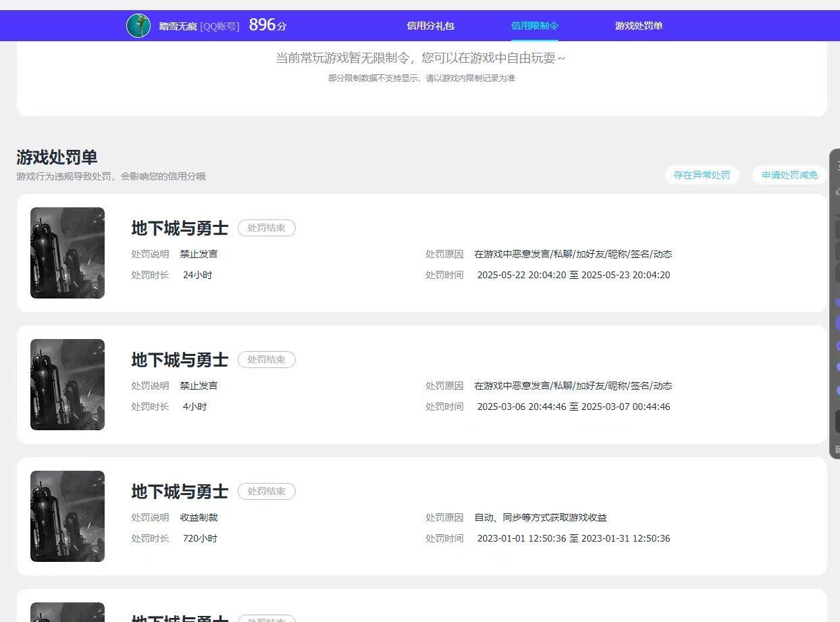840x622 pixels.
Task: Click the partially visible game icon at bottom
Action: [x=67, y=613]
